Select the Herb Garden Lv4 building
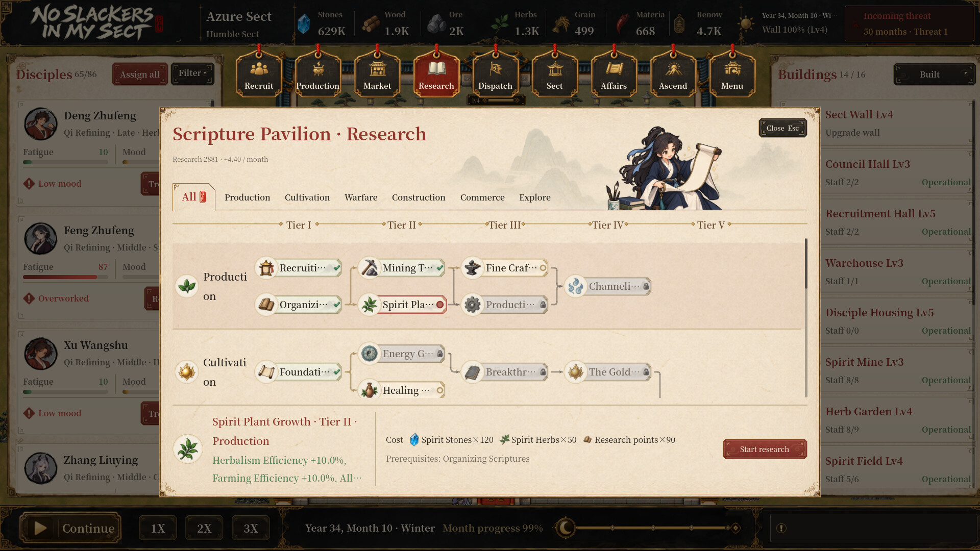The width and height of the screenshot is (980, 551). click(x=897, y=420)
